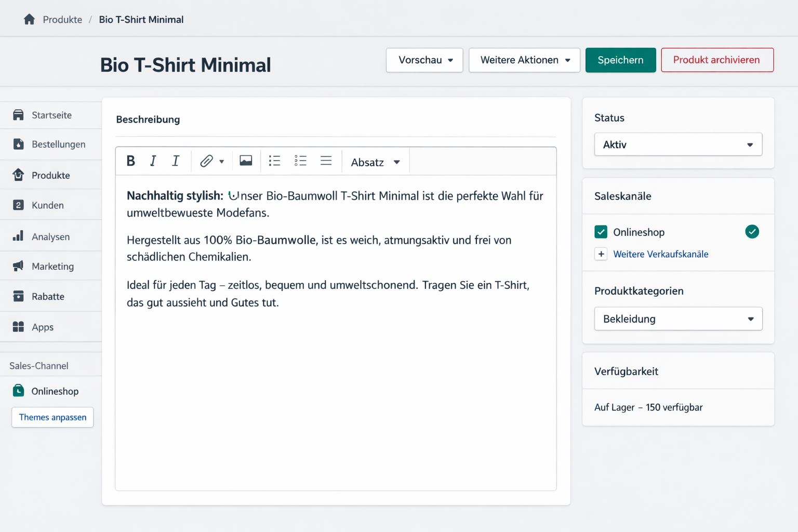Click the Startseite store icon
The image size is (798, 532).
[18, 115]
